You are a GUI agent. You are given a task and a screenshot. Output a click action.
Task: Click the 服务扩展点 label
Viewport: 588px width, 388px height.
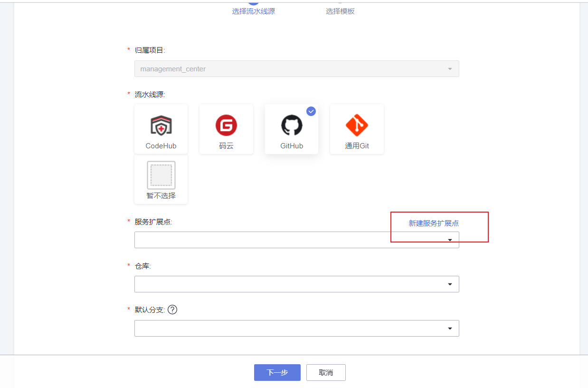tap(153, 222)
